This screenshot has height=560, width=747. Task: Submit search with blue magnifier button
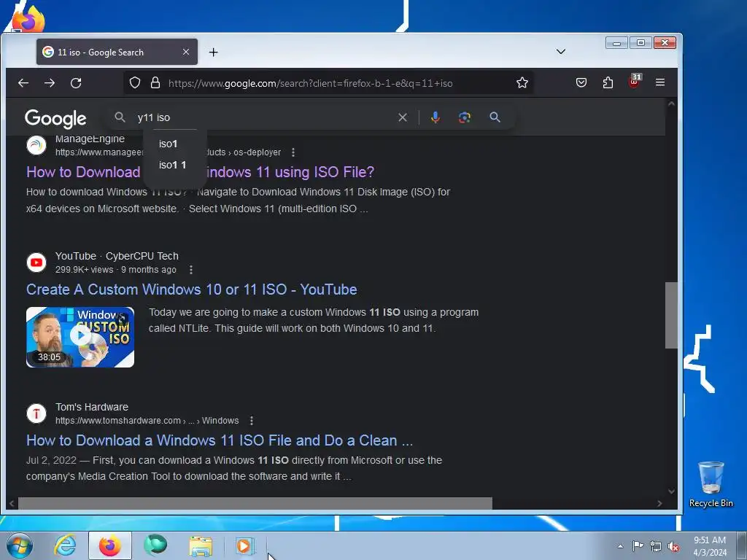coord(495,117)
